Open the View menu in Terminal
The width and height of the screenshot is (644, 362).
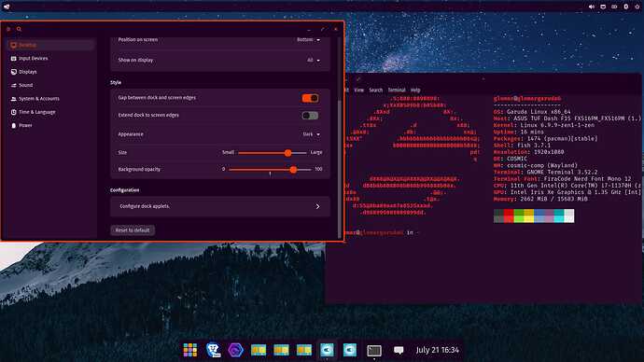[x=359, y=90]
